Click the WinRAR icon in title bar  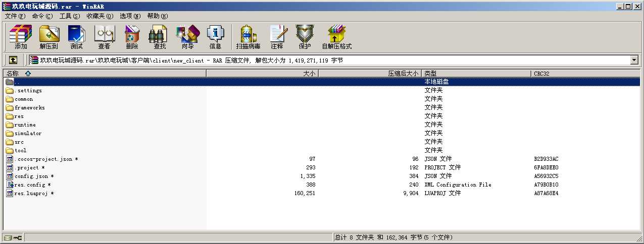6,6
